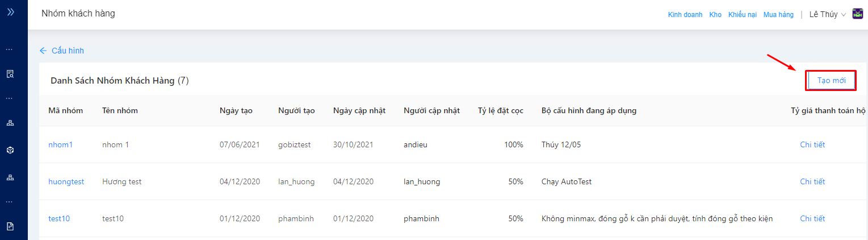Click the back arrow beside Cấu hình
This screenshot has height=240, width=868.
click(x=43, y=51)
